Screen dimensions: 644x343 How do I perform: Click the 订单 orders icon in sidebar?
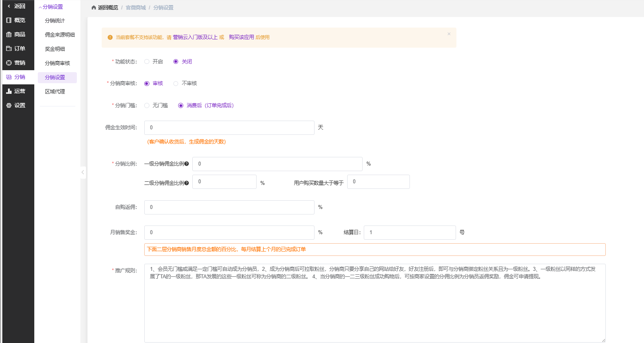pos(9,48)
